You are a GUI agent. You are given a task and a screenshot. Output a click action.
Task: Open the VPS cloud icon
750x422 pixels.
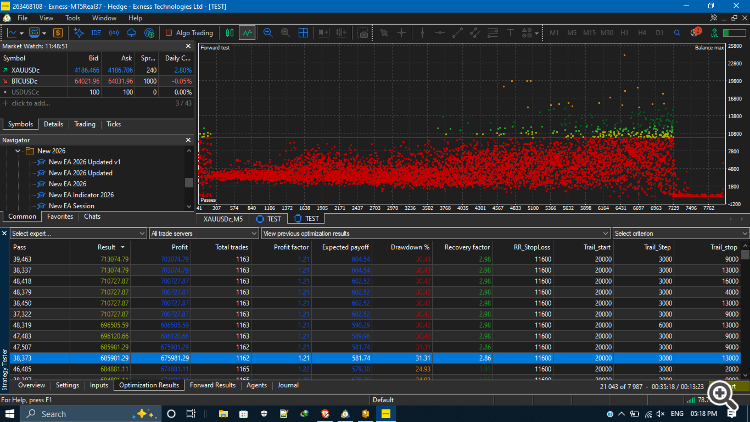pos(132,33)
